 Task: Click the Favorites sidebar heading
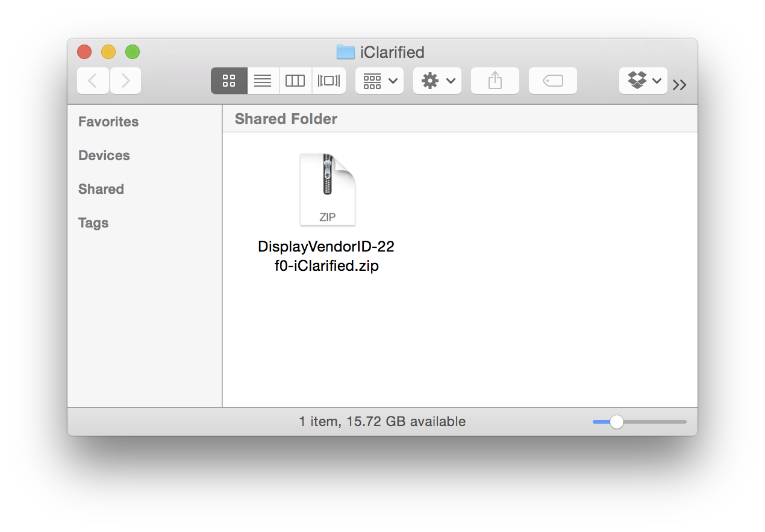pyautogui.click(x=108, y=122)
